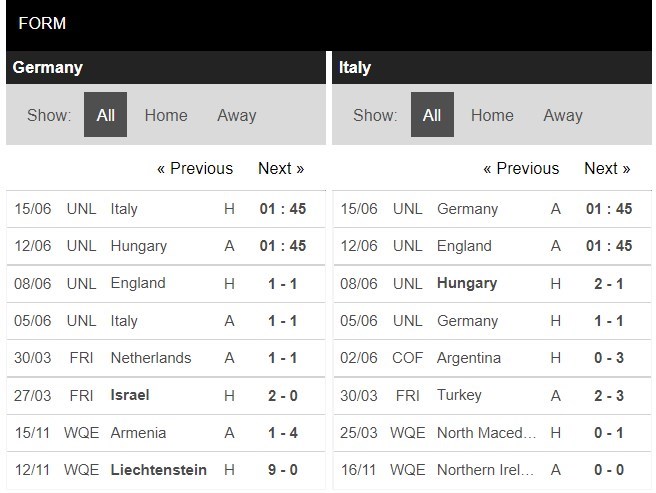
Task: Click Turkey in Italy's results
Action: pos(459,395)
